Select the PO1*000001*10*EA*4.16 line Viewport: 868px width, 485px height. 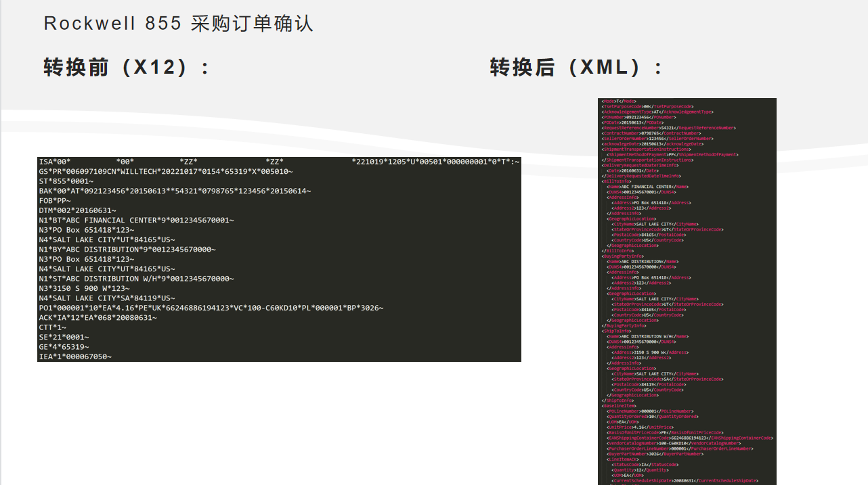tap(211, 308)
